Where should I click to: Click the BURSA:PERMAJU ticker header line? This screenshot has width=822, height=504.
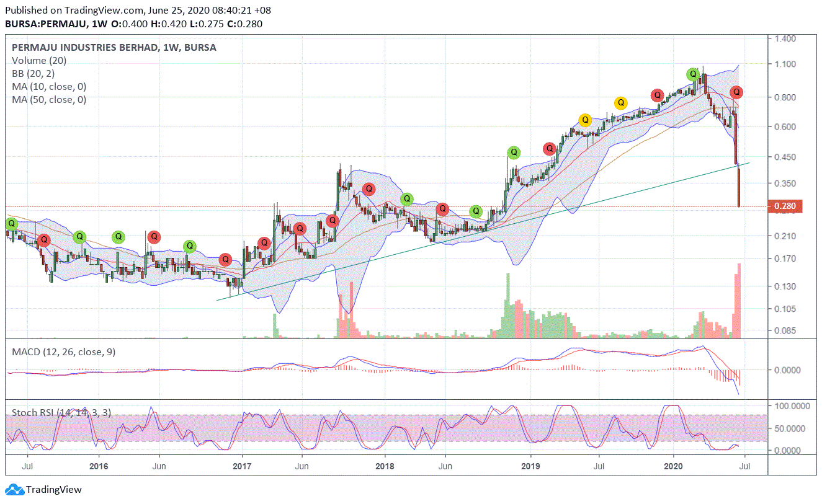(134, 24)
